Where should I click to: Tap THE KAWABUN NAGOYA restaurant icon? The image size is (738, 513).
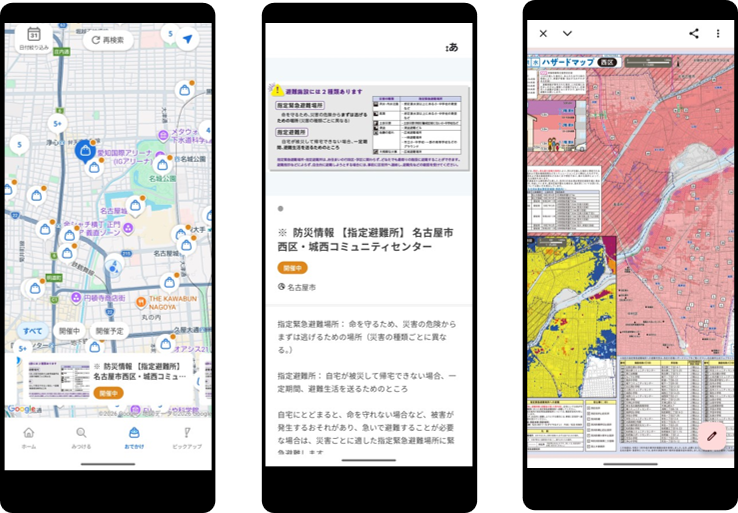pyautogui.click(x=141, y=303)
